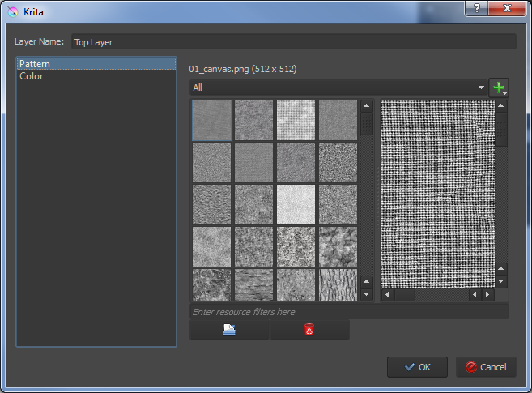This screenshot has width=532, height=393.
Task: Select the first pattern thumbnail in the third row
Action: 211,205
